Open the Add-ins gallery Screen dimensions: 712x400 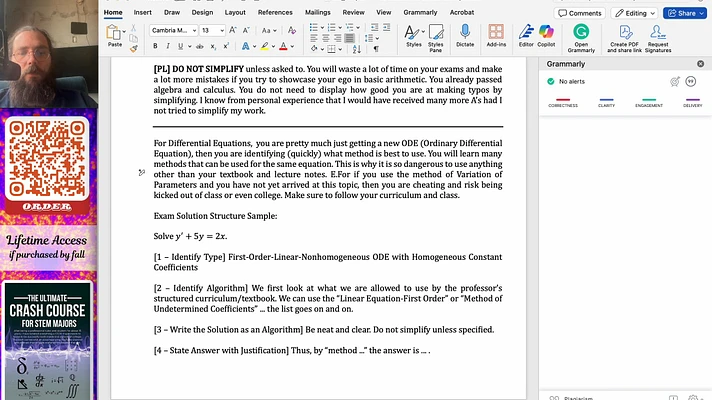[x=496, y=36]
